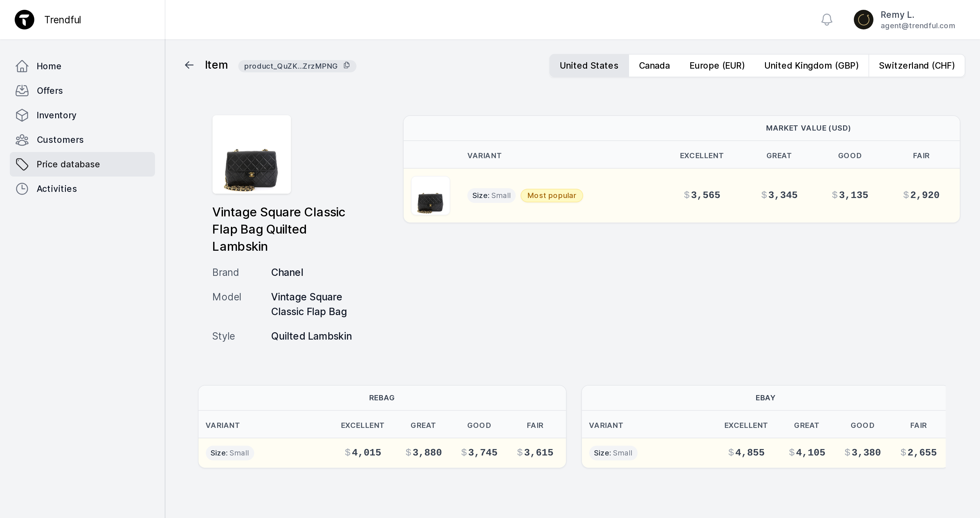Click the small variant bag thumbnail
Viewport: 980px width, 518px height.
pos(430,195)
